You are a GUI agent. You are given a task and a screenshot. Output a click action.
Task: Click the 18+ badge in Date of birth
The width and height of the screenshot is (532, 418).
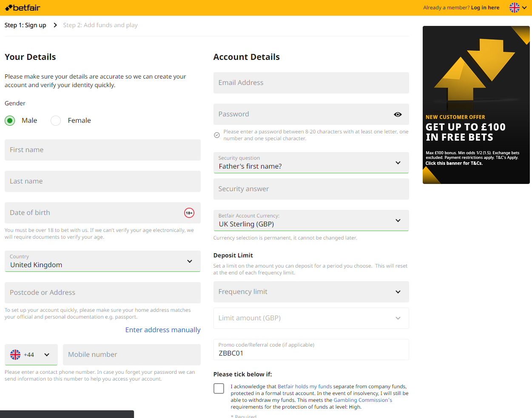click(189, 213)
